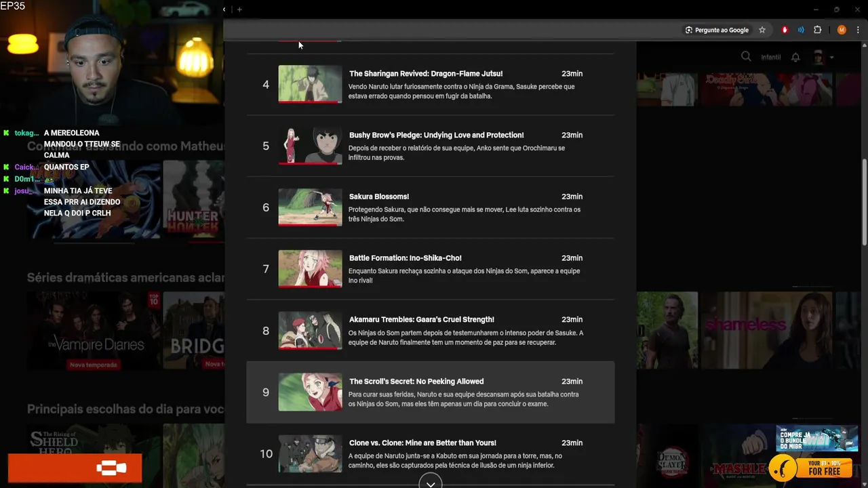Click episode number 4
The height and width of the screenshot is (488, 868).
coord(266,85)
